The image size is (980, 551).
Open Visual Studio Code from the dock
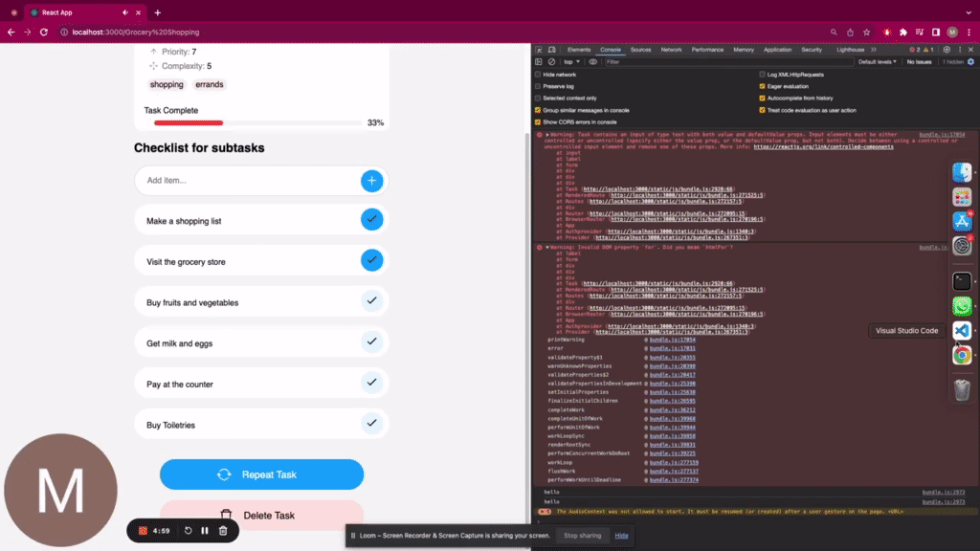(961, 330)
